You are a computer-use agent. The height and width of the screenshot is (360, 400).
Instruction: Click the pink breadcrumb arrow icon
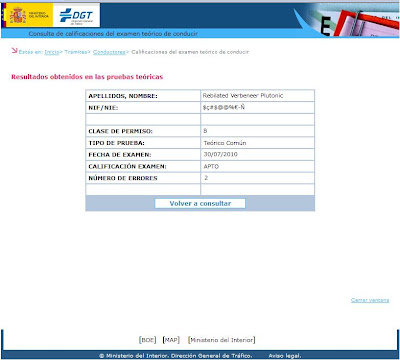[x=14, y=50]
